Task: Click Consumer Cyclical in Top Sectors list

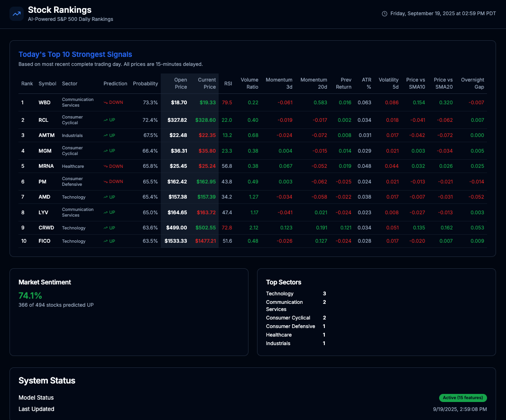Action: (x=288, y=318)
